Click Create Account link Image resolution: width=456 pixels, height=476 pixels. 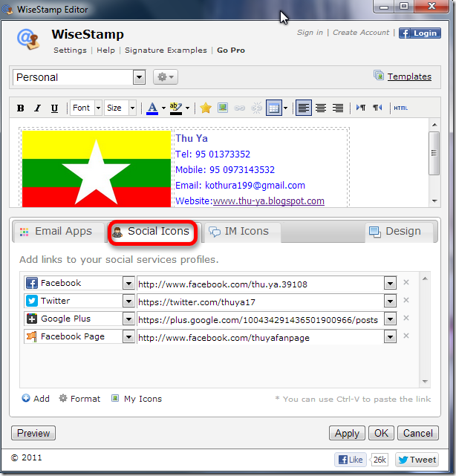[x=361, y=33]
